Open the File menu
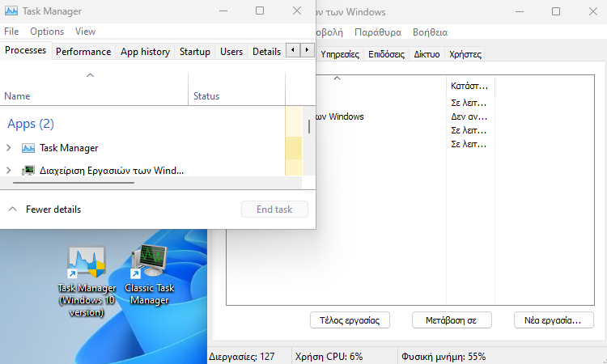This screenshot has height=364, width=607. pyautogui.click(x=11, y=32)
